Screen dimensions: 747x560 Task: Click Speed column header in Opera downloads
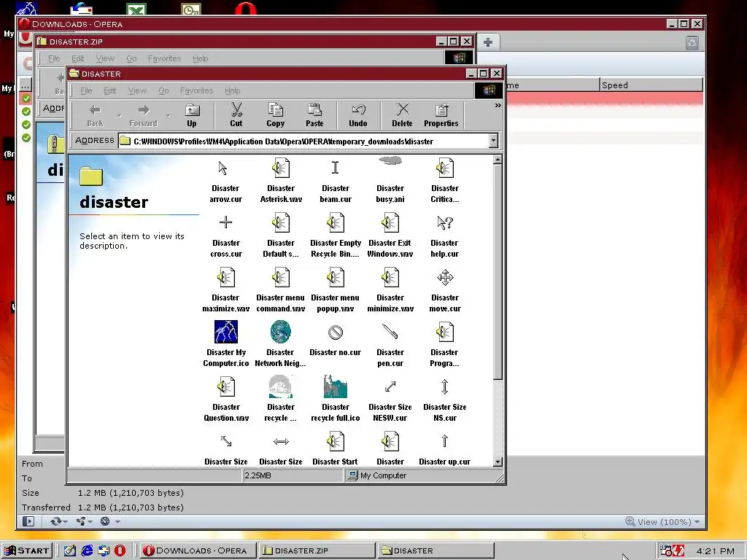pyautogui.click(x=651, y=85)
